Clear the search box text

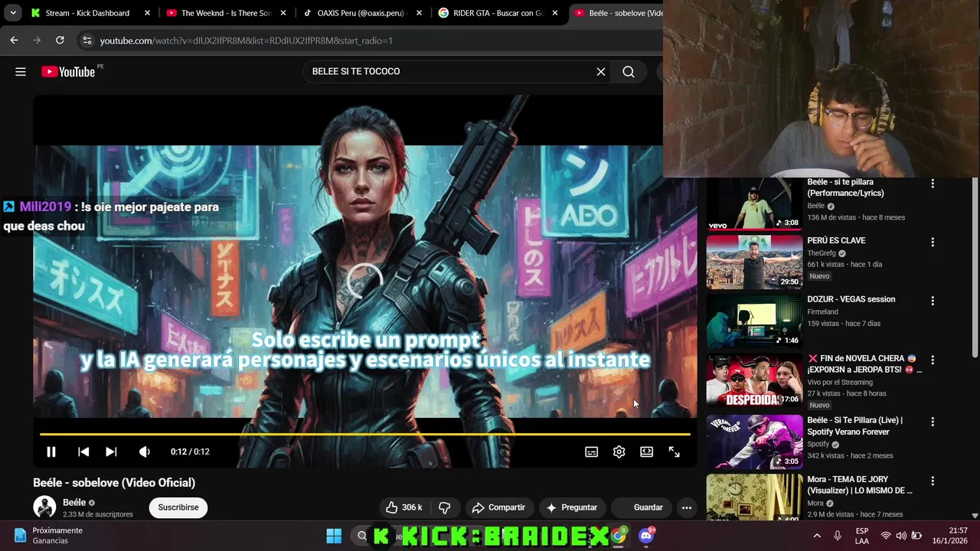tap(601, 72)
